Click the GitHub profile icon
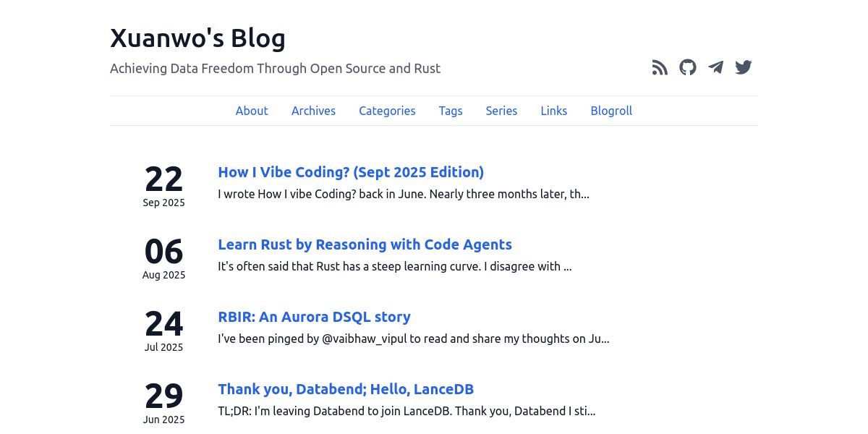The height and width of the screenshot is (434, 868). pos(687,68)
